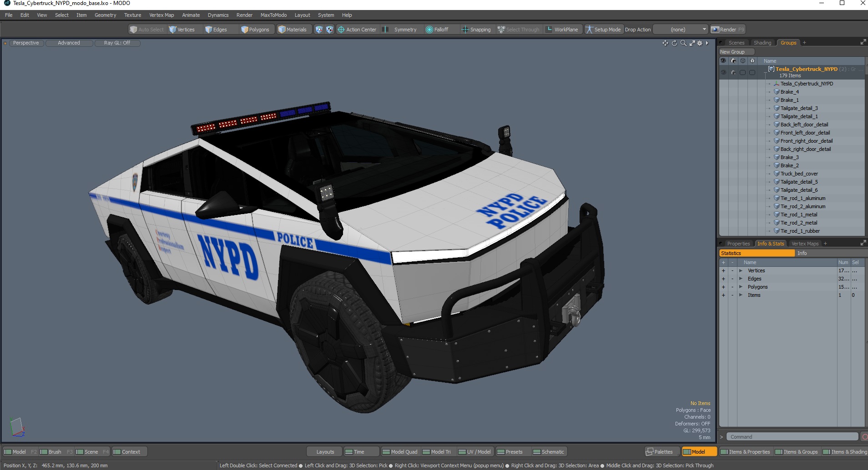Switch to Items & Properties layout
The height and width of the screenshot is (470, 868).
[x=745, y=452]
